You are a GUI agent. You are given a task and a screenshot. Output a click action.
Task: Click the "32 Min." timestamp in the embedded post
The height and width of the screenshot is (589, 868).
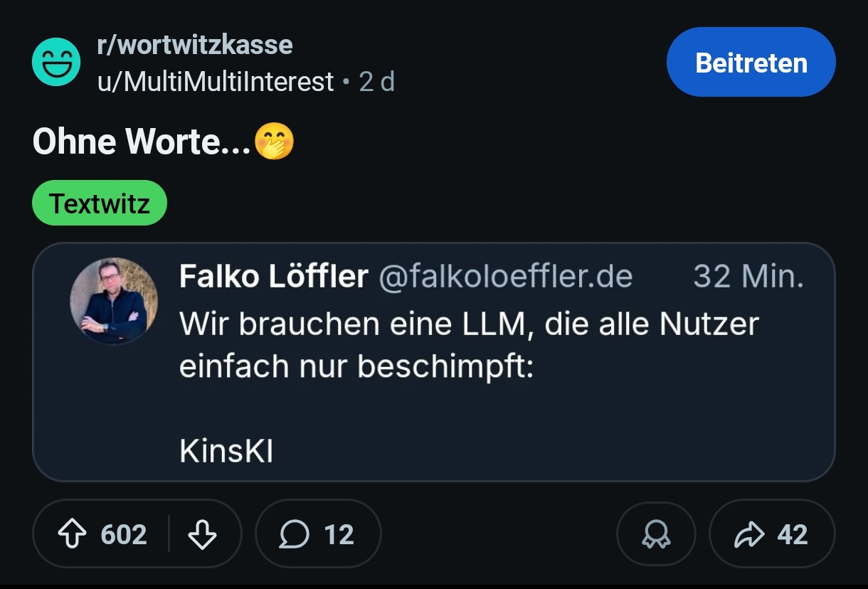pyautogui.click(x=748, y=276)
